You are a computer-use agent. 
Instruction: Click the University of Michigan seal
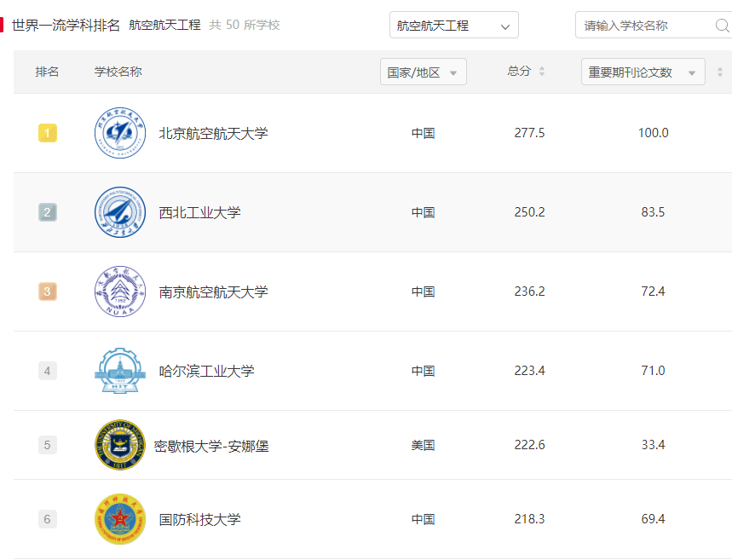[120, 445]
